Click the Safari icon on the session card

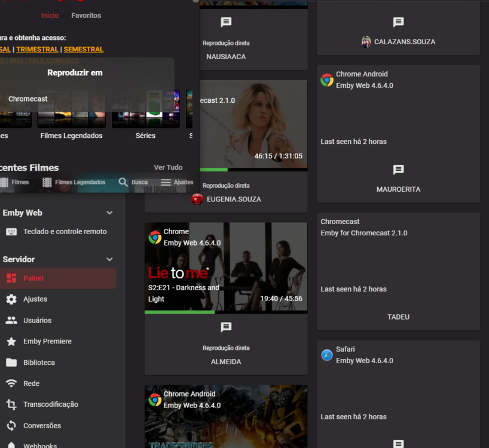point(326,355)
